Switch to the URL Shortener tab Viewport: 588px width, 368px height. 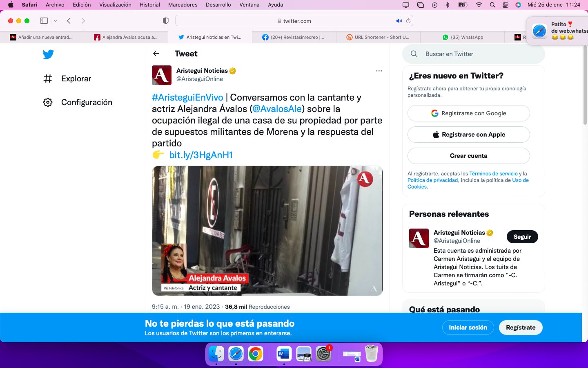[378, 37]
